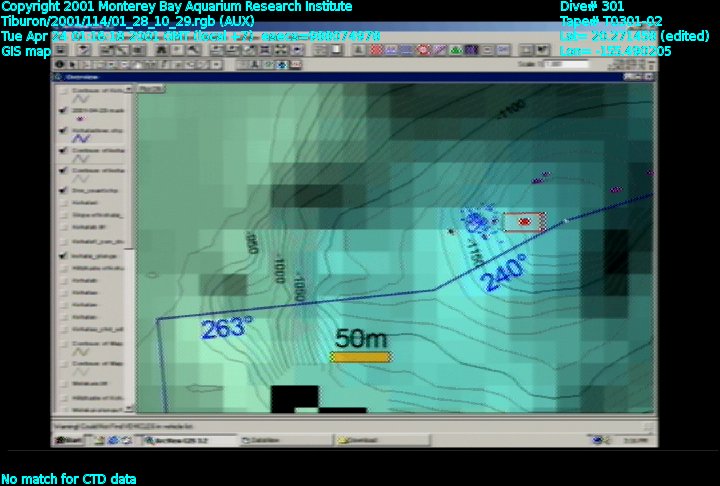Click the red ring toolbar icon
720x486 pixels.
click(423, 50)
